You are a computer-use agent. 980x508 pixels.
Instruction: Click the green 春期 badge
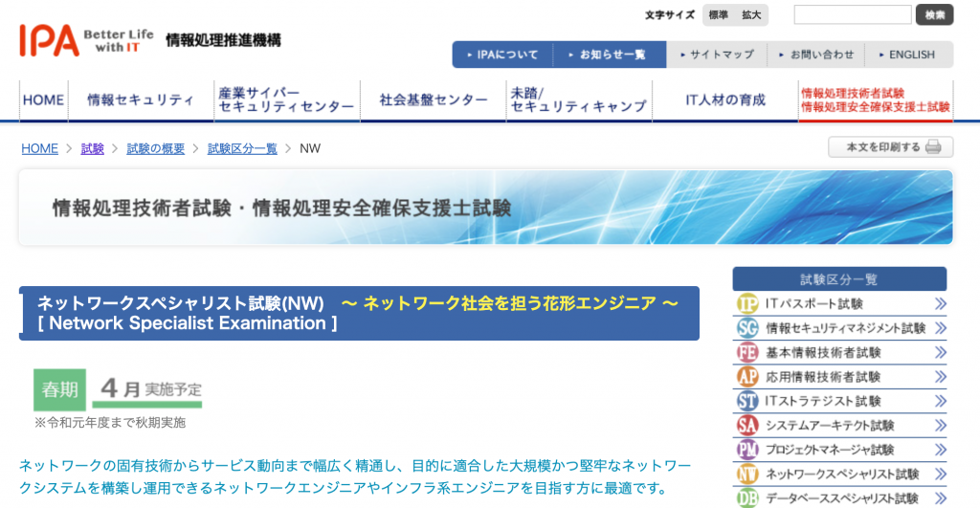[x=60, y=390]
